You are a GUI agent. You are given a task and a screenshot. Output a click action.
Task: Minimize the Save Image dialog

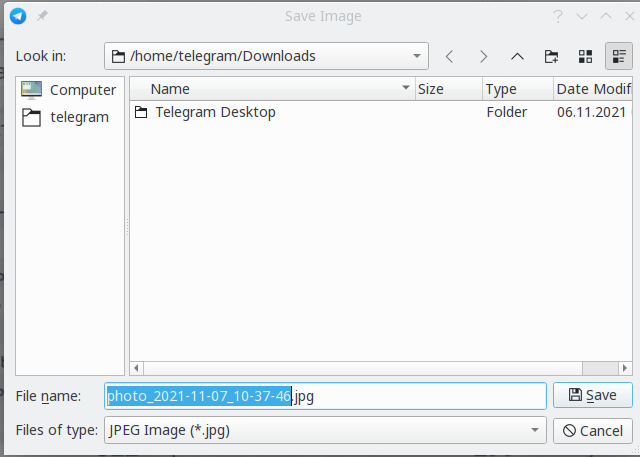(x=582, y=16)
